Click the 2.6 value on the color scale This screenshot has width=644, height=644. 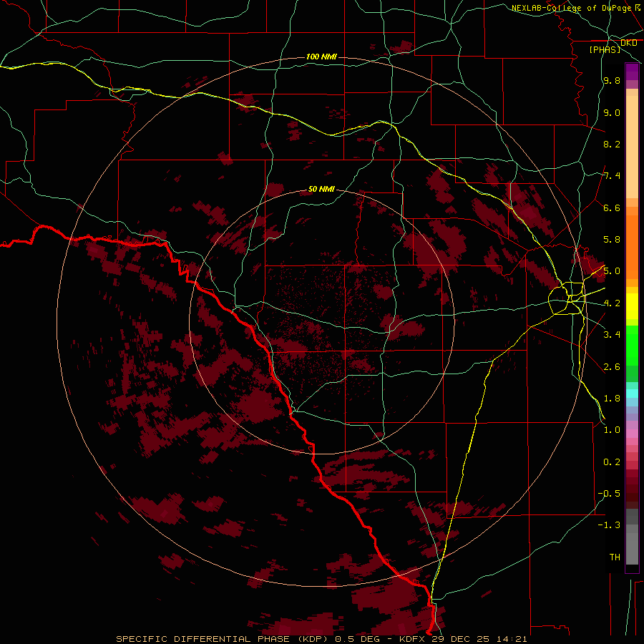[x=612, y=367]
